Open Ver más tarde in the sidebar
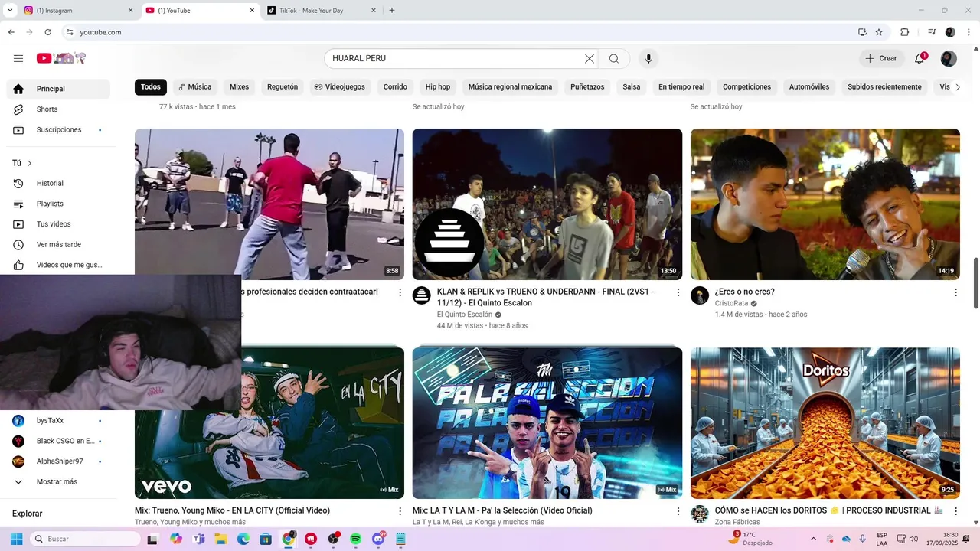Image resolution: width=980 pixels, height=551 pixels. tap(58, 245)
